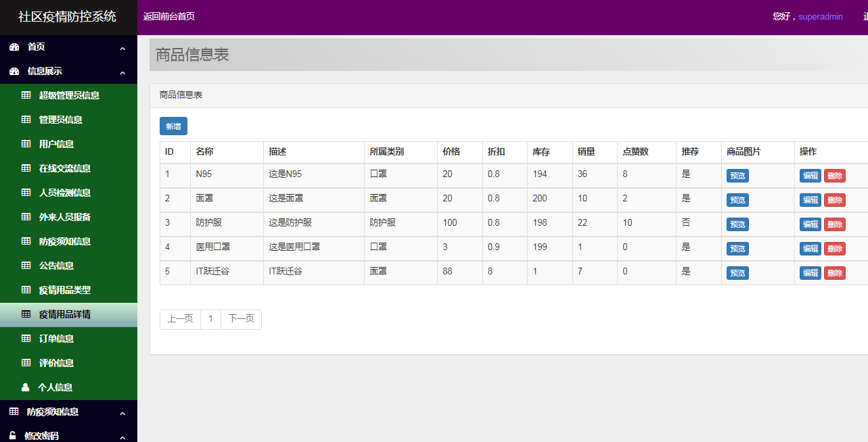Delete product ID 2 面罩 row
Screen dimensions: 868x442
point(835,200)
